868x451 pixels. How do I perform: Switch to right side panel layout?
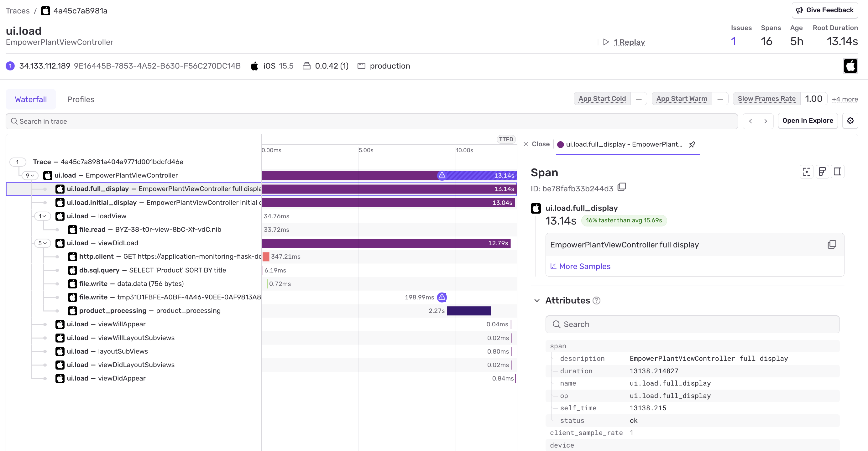pos(837,172)
